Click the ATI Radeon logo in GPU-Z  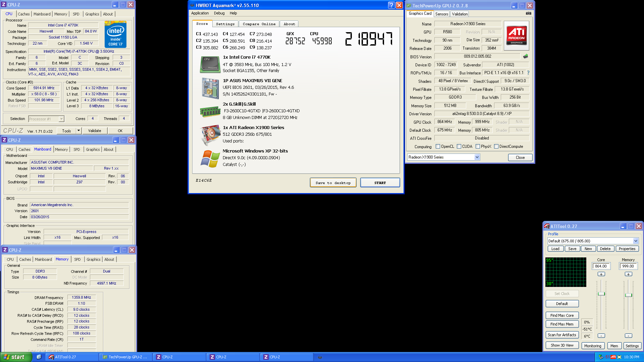tap(517, 36)
